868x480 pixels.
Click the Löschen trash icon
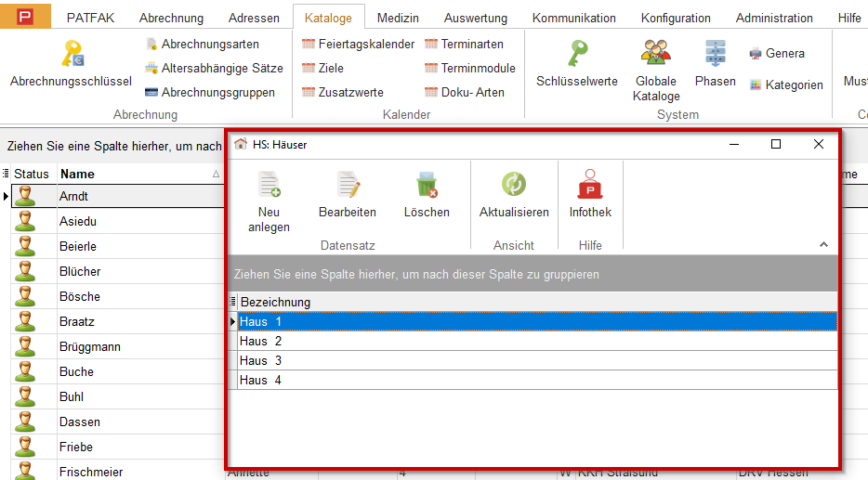(427, 185)
